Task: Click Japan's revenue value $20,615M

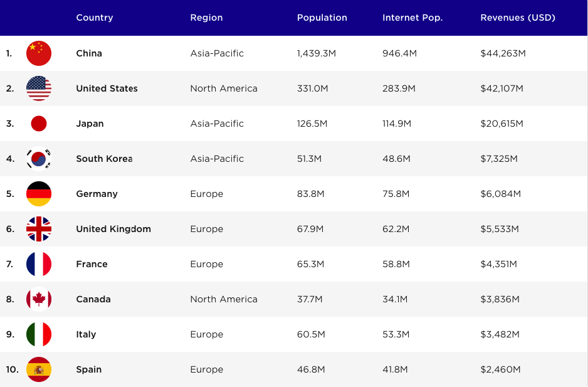Action: coord(501,124)
